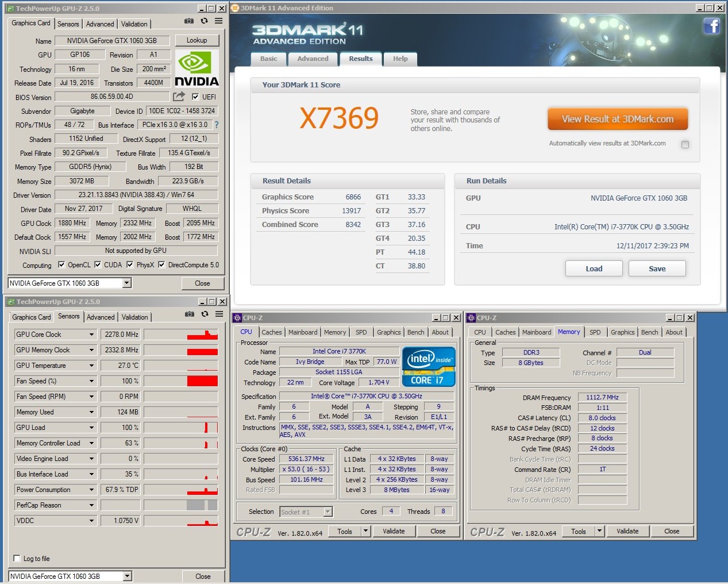This screenshot has height=584, width=728.
Task: Switch to SPD tab in CPU-Z Memory window
Action: tap(595, 332)
